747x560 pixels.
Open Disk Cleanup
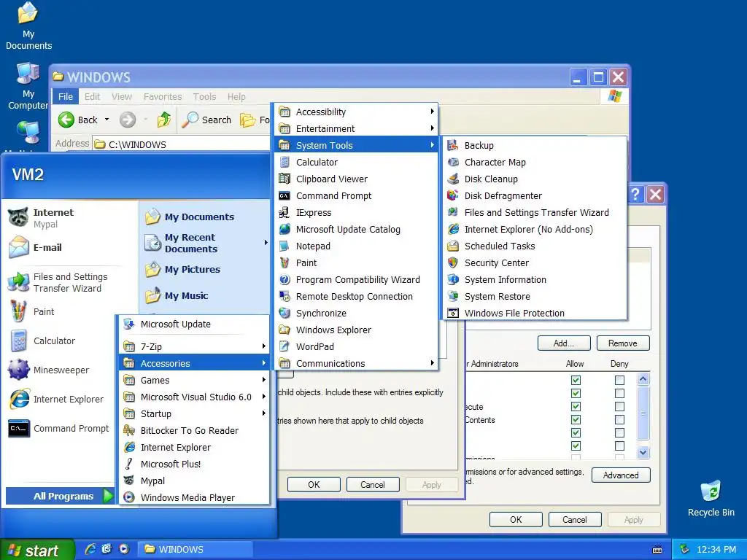(x=535, y=179)
